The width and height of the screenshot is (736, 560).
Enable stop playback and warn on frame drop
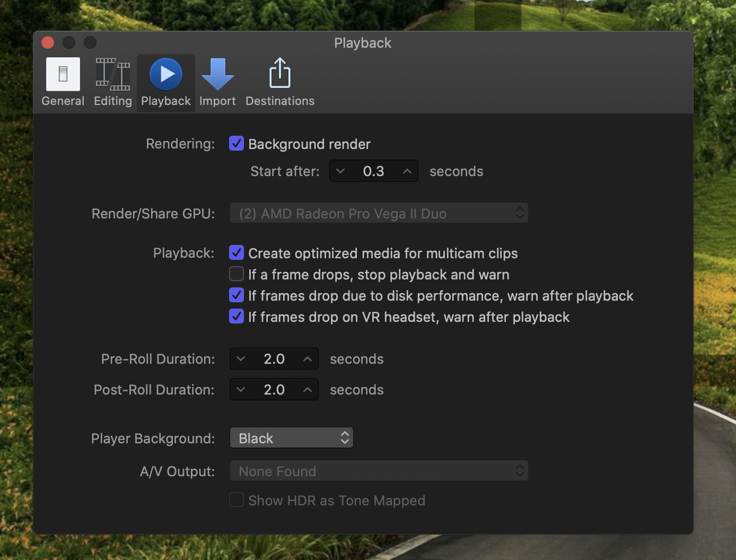pyautogui.click(x=236, y=274)
